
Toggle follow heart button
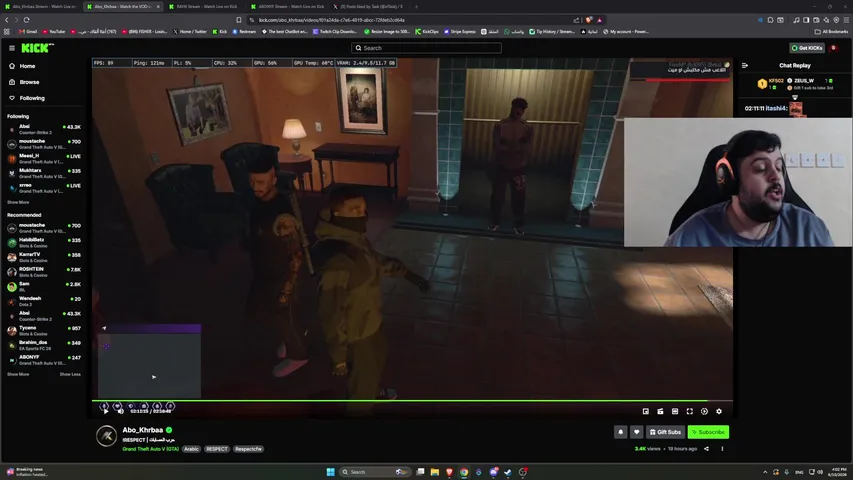pos(636,432)
